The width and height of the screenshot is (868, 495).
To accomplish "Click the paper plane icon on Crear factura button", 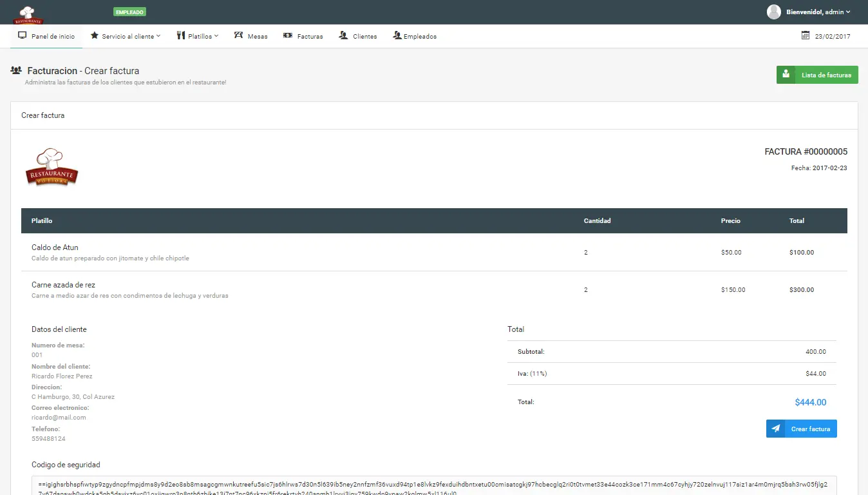I will 776,429.
